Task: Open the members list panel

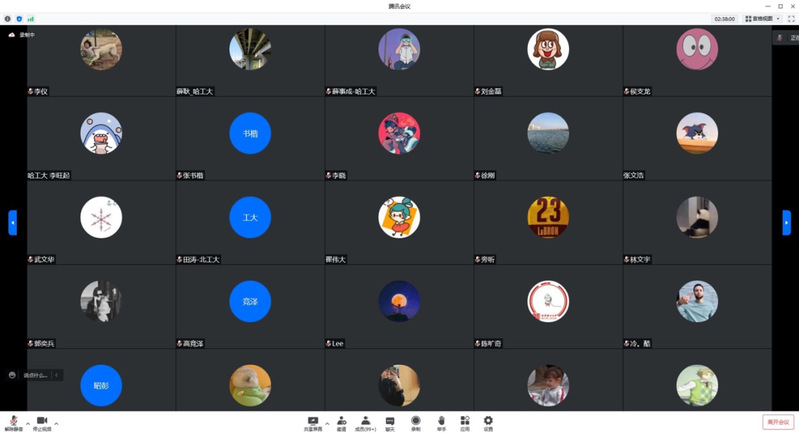Action: click(366, 421)
